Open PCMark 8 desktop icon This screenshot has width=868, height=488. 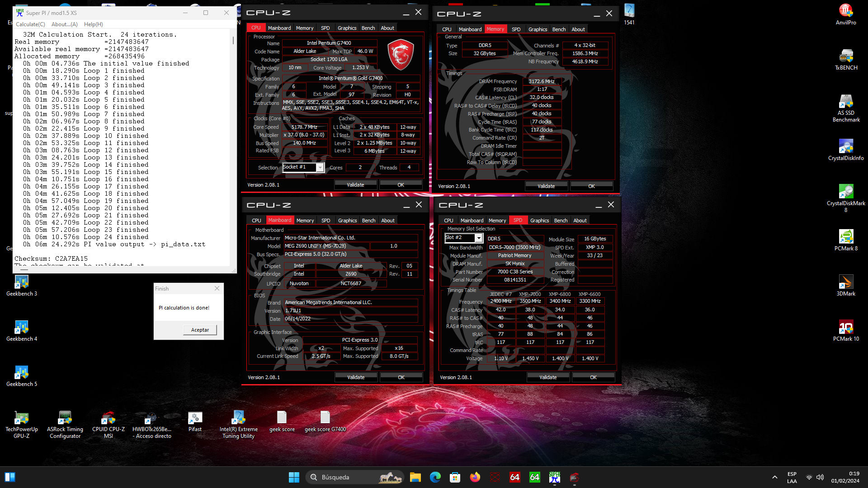tap(845, 240)
